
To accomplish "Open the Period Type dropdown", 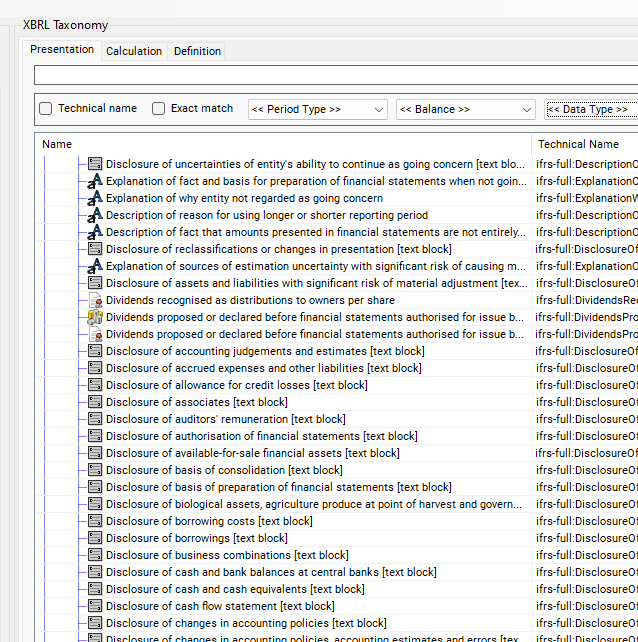I will 317,109.
